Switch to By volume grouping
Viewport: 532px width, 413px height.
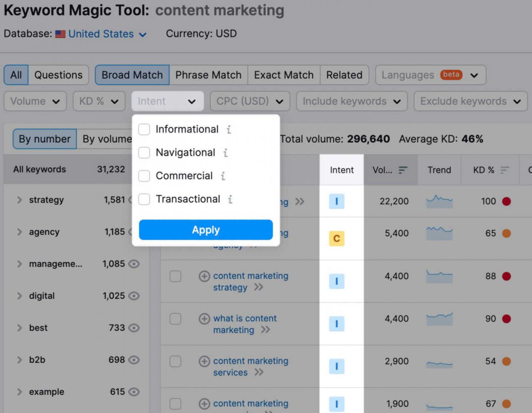coord(107,139)
